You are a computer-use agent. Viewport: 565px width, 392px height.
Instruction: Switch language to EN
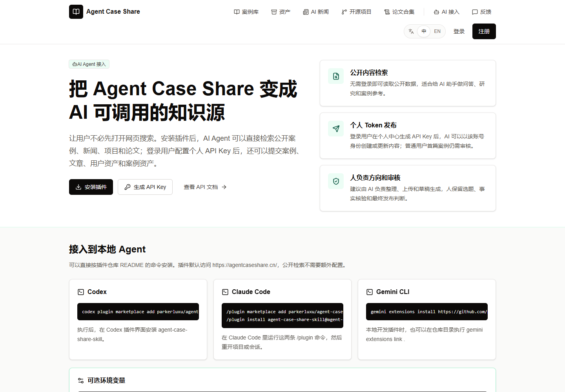(437, 31)
